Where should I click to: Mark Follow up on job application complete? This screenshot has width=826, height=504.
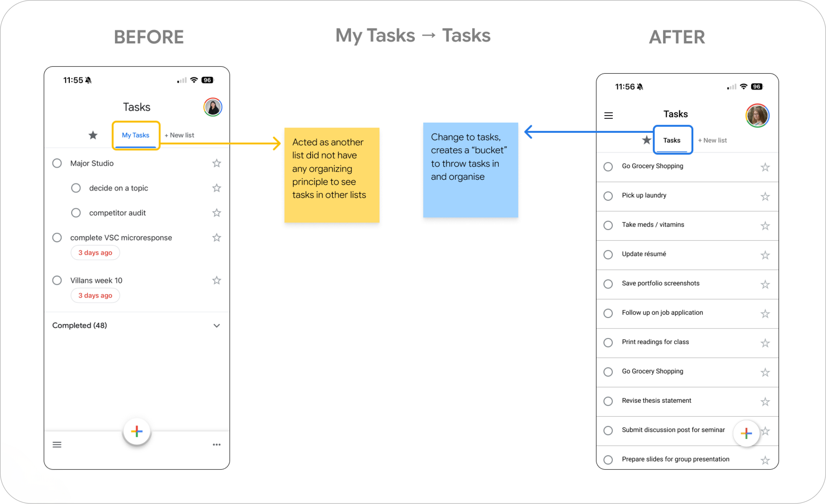click(x=608, y=313)
